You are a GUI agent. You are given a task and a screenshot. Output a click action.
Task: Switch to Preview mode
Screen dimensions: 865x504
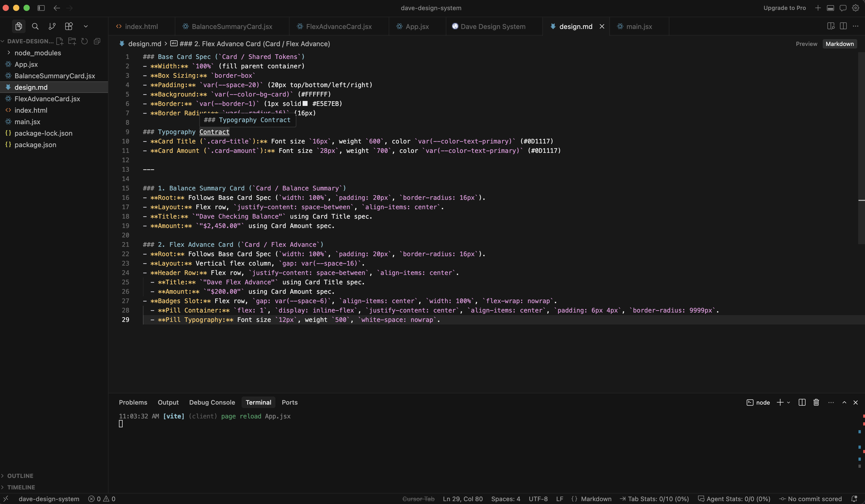806,44
